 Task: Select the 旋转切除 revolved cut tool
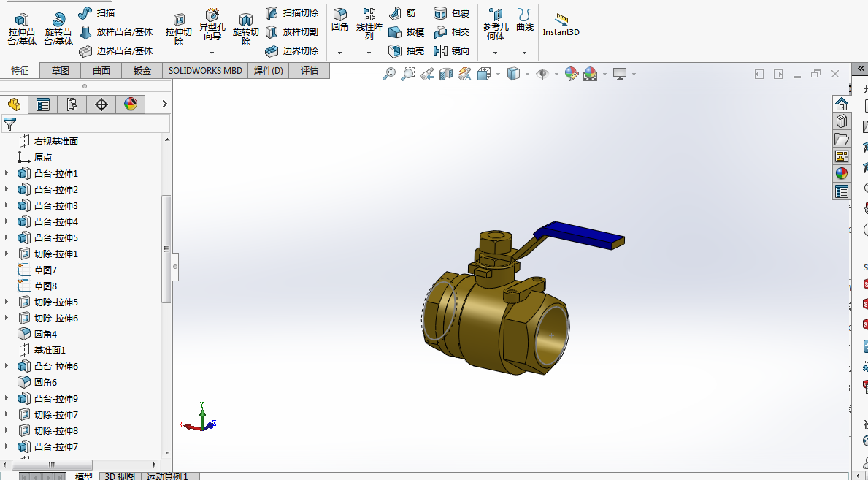(246, 31)
